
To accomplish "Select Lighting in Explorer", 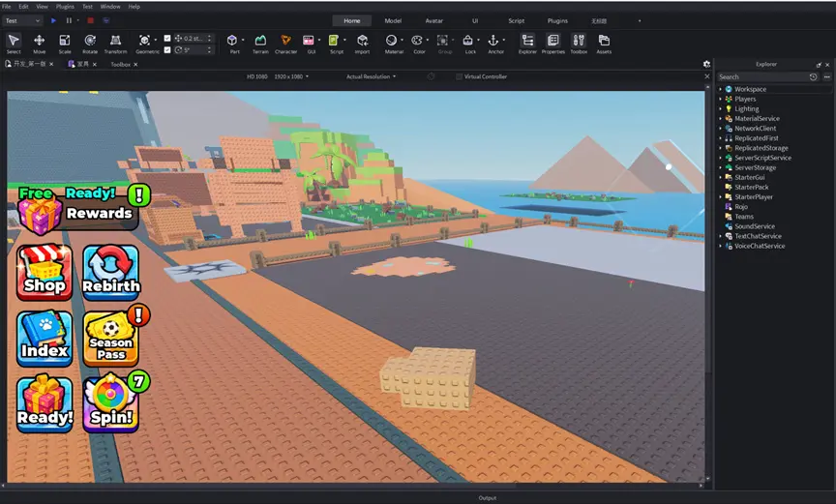I will click(x=746, y=108).
